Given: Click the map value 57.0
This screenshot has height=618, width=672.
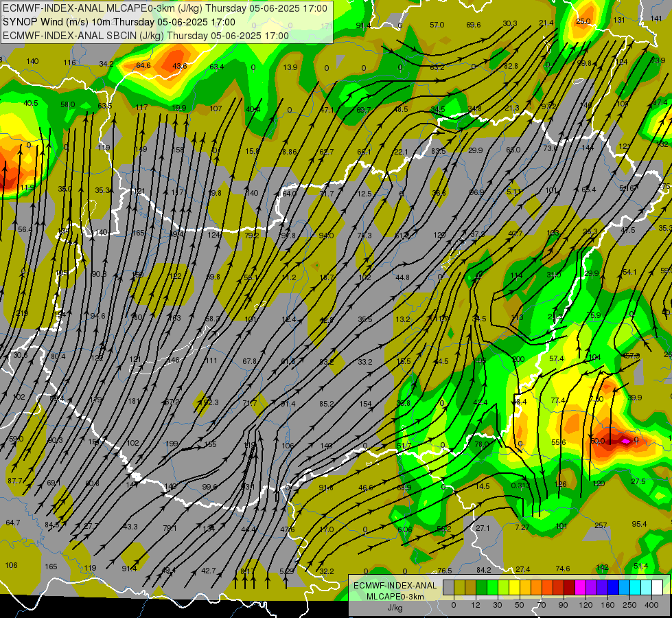Looking at the screenshot, I should (x=437, y=25).
